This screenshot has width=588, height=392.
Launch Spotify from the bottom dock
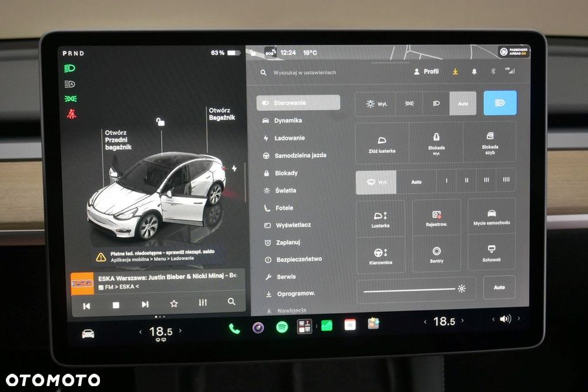tap(282, 327)
